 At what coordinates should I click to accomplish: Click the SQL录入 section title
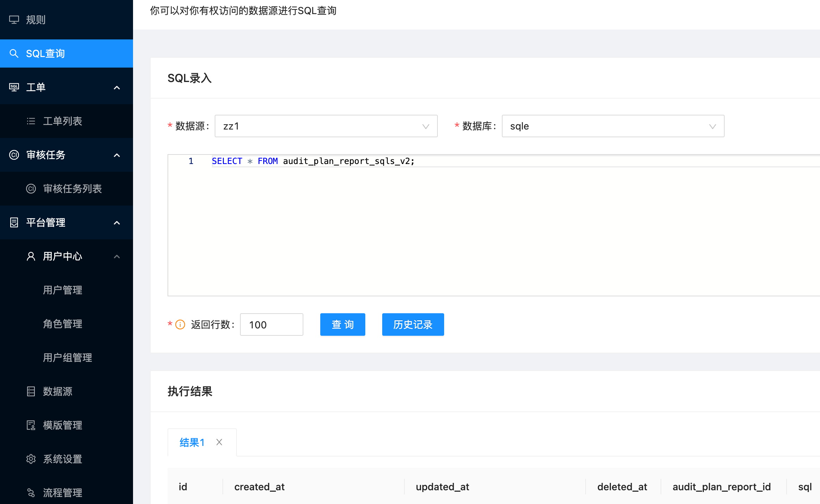(x=190, y=78)
